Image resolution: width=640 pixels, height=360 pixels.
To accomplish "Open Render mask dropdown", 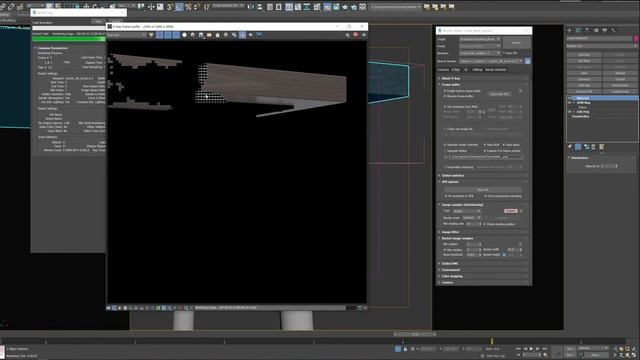I will coord(471,218).
